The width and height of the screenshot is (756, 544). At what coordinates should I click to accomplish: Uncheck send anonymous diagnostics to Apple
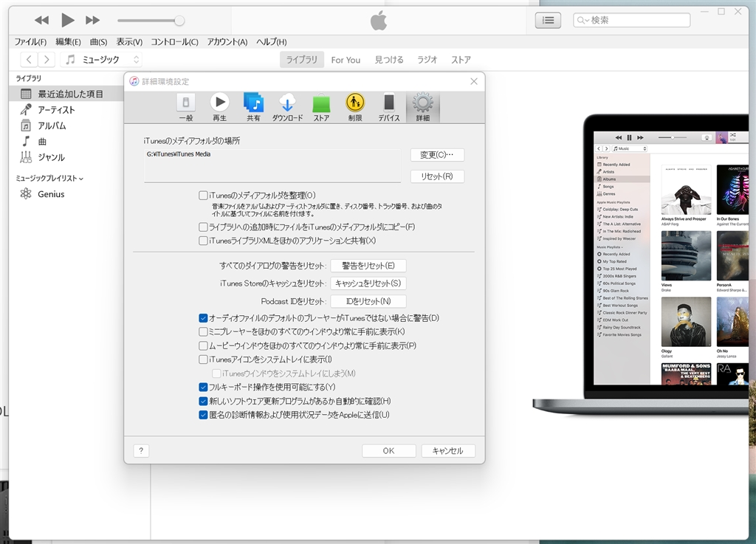coord(203,415)
